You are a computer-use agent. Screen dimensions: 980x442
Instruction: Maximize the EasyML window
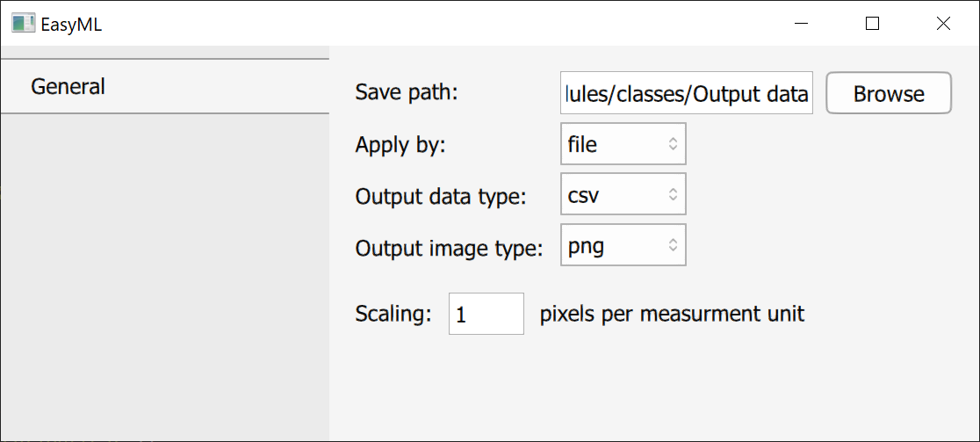(872, 24)
